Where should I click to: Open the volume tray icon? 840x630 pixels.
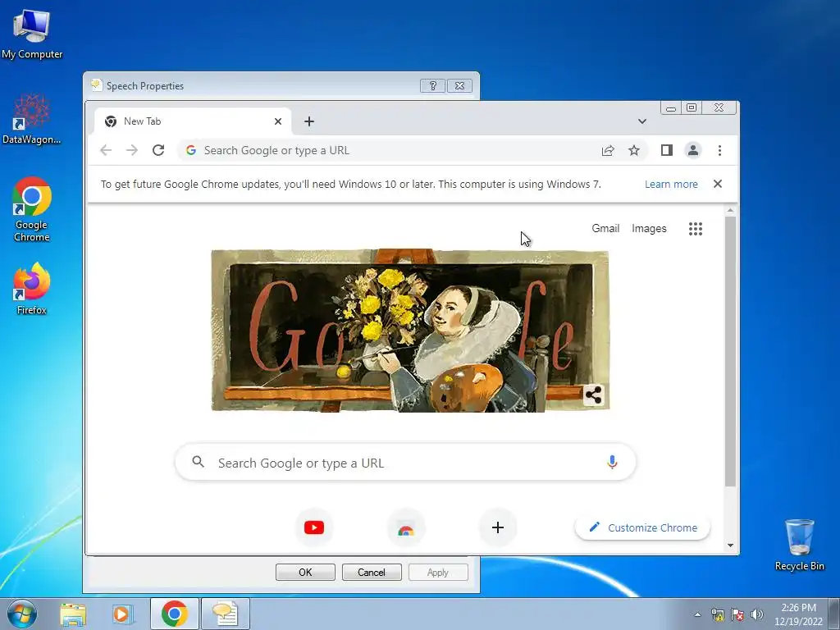[x=757, y=614]
